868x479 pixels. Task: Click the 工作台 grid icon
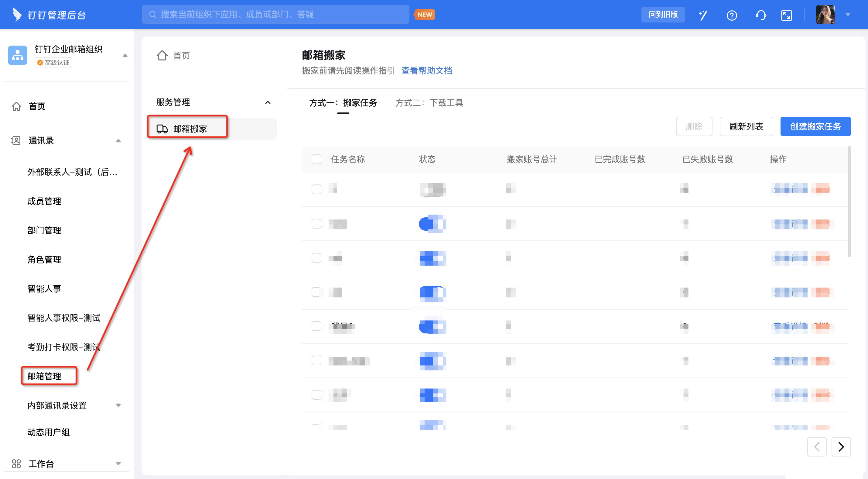click(x=16, y=464)
